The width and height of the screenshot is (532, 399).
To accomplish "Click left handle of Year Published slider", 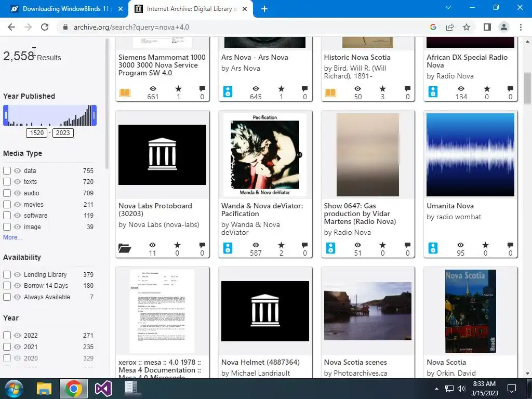I will [x=6, y=115].
